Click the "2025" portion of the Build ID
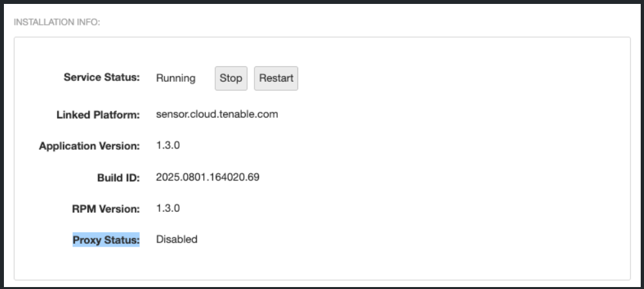This screenshot has width=644, height=289. 167,177
